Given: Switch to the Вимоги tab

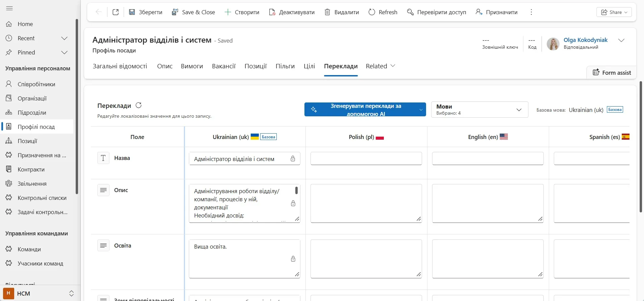Looking at the screenshot, I should pyautogui.click(x=192, y=66).
